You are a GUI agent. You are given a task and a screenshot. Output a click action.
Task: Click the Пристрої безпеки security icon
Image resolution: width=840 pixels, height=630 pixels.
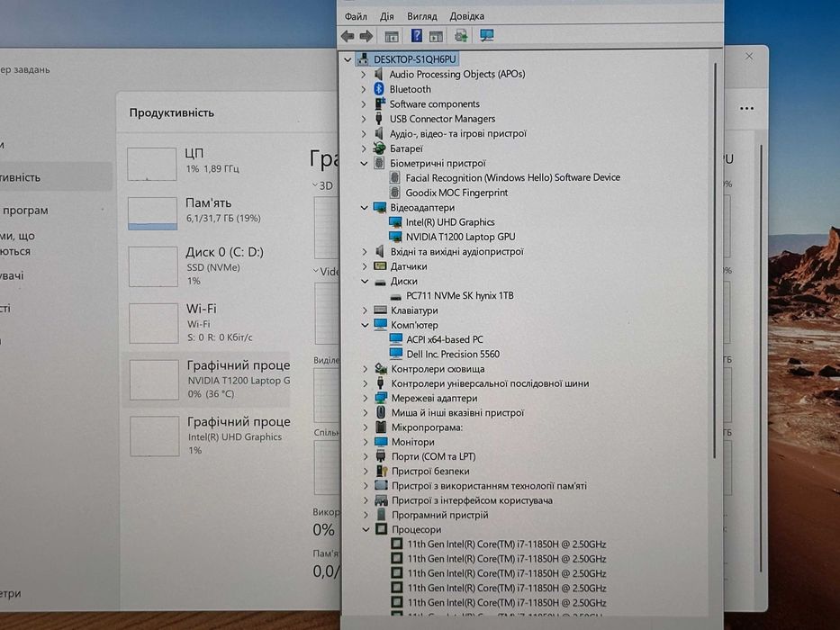pyautogui.click(x=382, y=471)
